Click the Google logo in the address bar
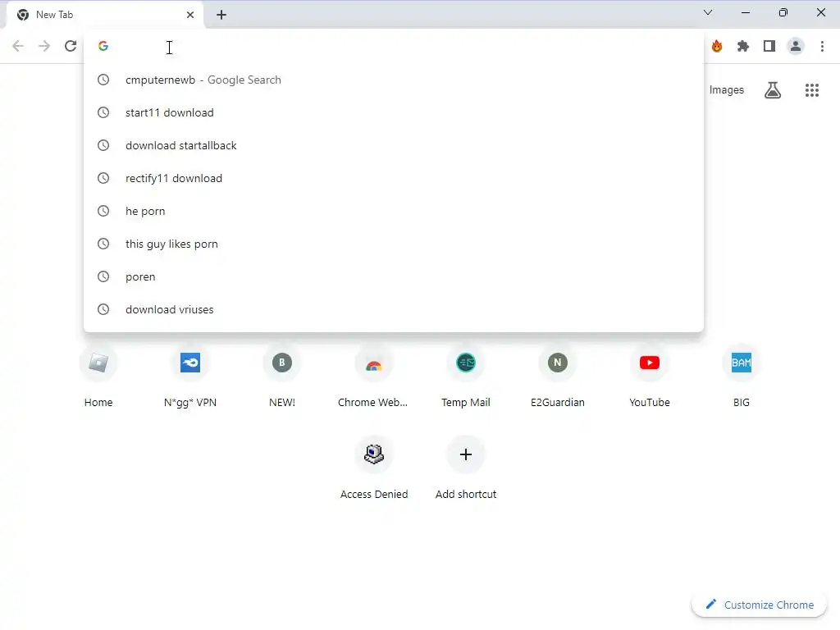Screen dimensions: 840x630 103,46
